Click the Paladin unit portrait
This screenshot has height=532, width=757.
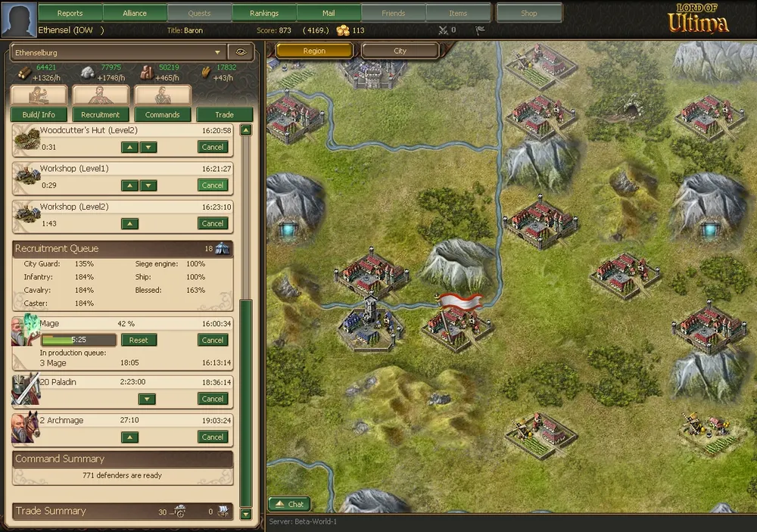(x=26, y=389)
